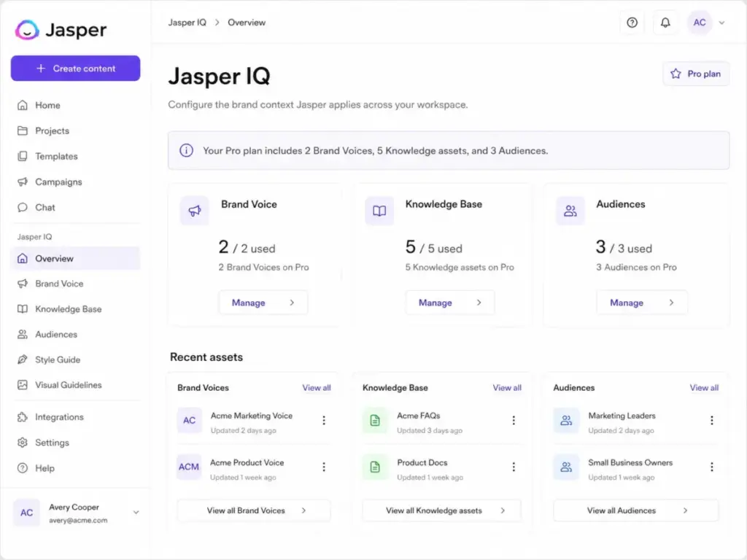
Task: Open more options for Product Docs
Action: pyautogui.click(x=514, y=467)
